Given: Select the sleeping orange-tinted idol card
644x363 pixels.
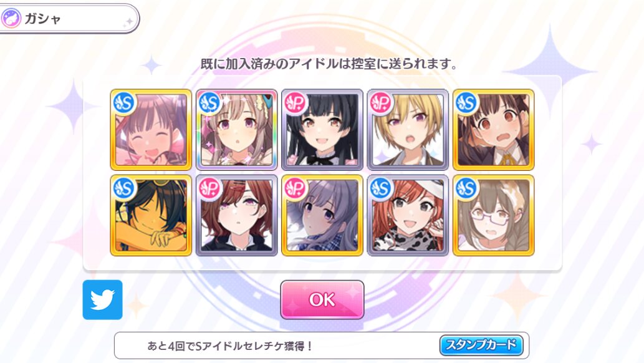Looking at the screenshot, I should 151,215.
